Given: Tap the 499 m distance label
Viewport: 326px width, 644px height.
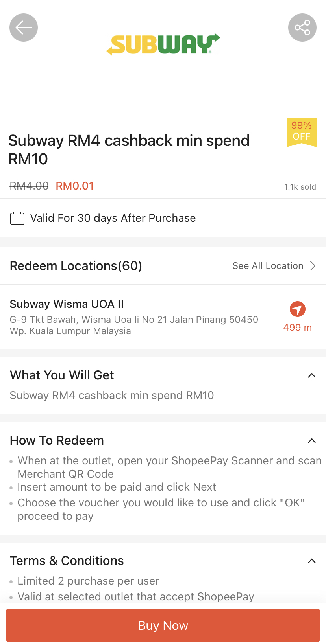Looking at the screenshot, I should coord(298,328).
